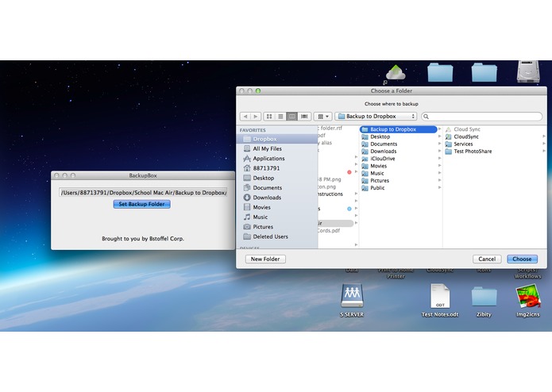The image size is (552, 392).
Task: Click the Choose button in the dialog
Action: point(522,259)
